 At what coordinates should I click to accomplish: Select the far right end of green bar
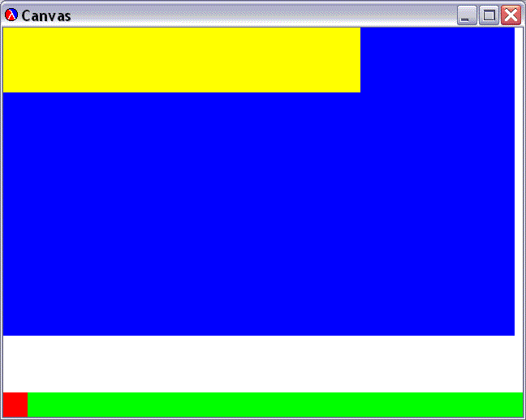(x=519, y=405)
